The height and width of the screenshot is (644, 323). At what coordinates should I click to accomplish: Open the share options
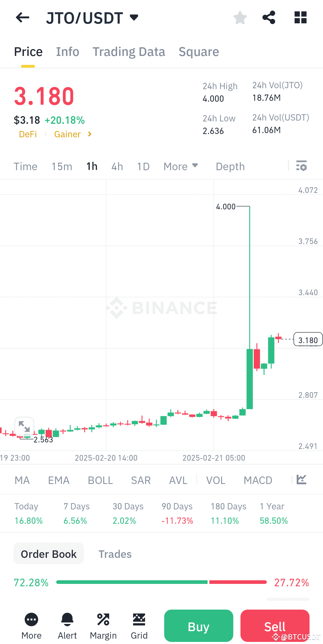click(x=269, y=18)
